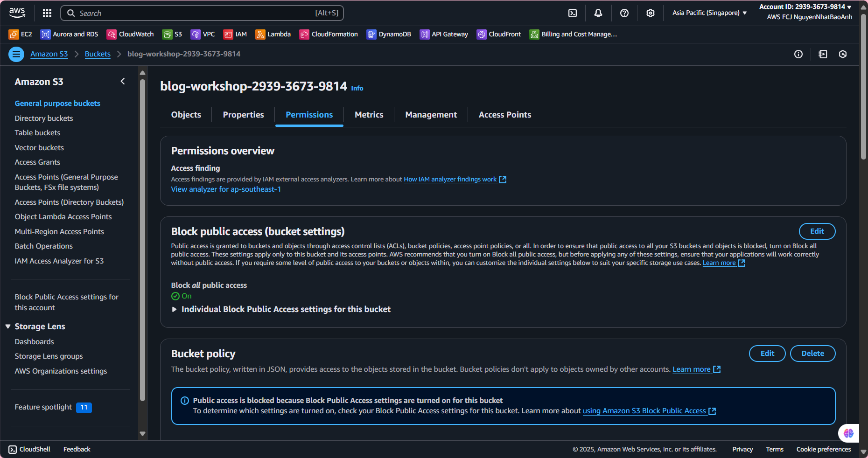Open the account ID dropdown menu
This screenshot has width=868, height=458.
(x=805, y=7)
